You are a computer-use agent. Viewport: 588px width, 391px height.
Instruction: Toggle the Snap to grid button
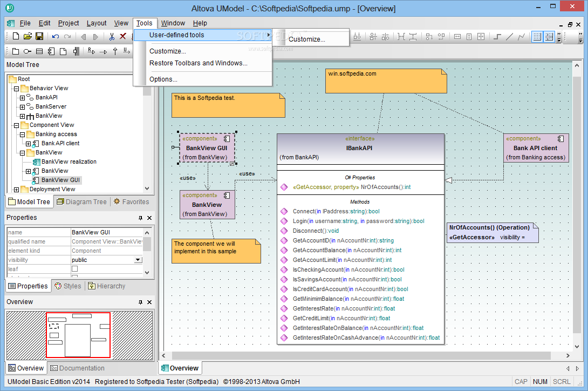[549, 36]
